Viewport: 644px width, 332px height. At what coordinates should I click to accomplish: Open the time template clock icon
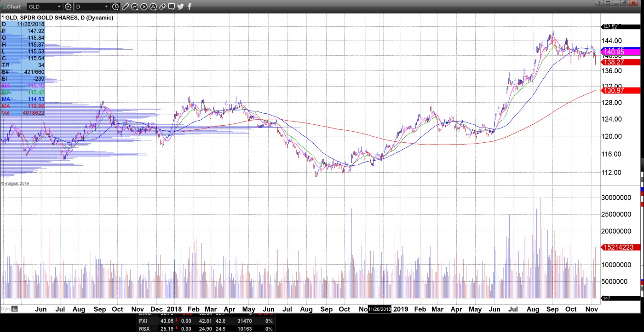click(x=115, y=6)
